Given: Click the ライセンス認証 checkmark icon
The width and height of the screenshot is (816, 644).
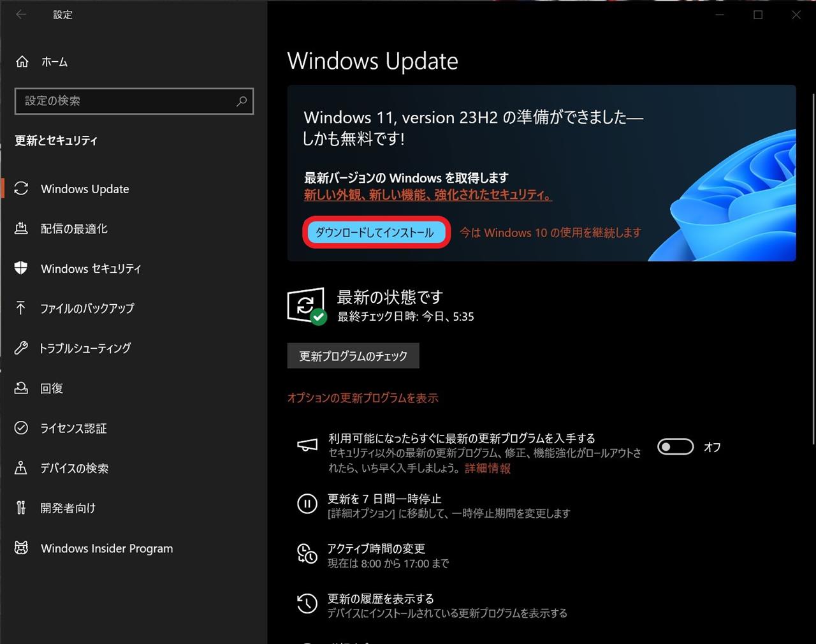Looking at the screenshot, I should [x=21, y=428].
